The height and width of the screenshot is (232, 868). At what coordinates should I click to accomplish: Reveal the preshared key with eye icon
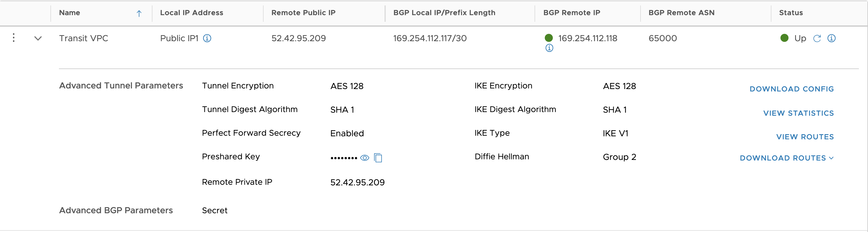tap(364, 158)
